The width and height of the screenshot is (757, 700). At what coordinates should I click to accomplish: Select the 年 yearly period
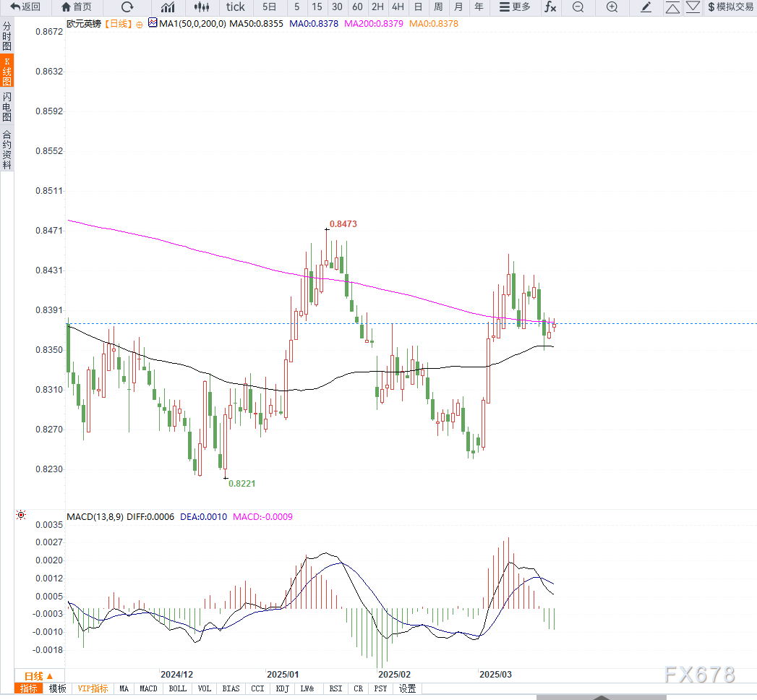pyautogui.click(x=479, y=7)
